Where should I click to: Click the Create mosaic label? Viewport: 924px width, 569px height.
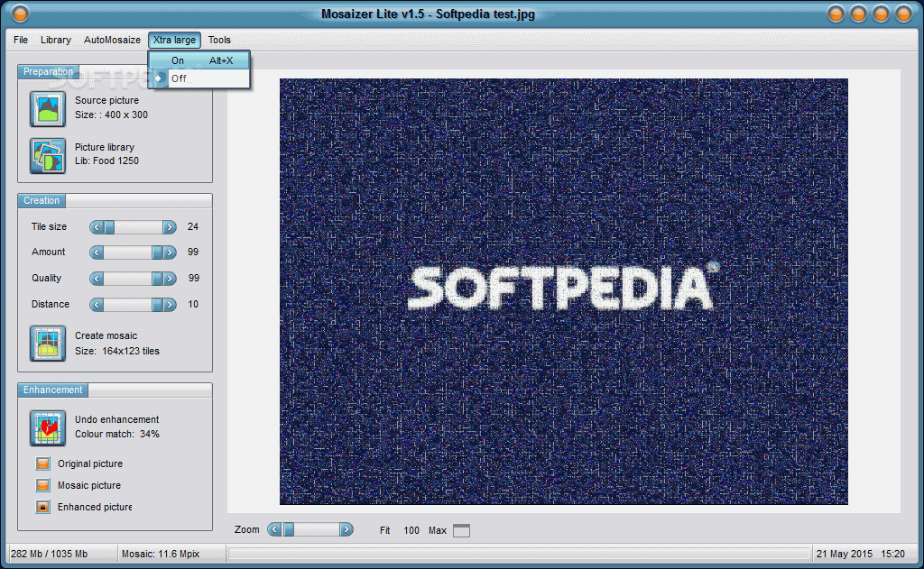(x=106, y=335)
